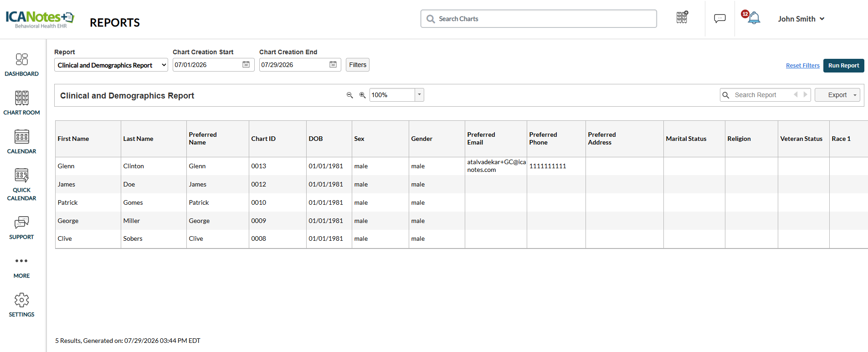Click the Religion column header
The image size is (868, 352).
[751, 139]
